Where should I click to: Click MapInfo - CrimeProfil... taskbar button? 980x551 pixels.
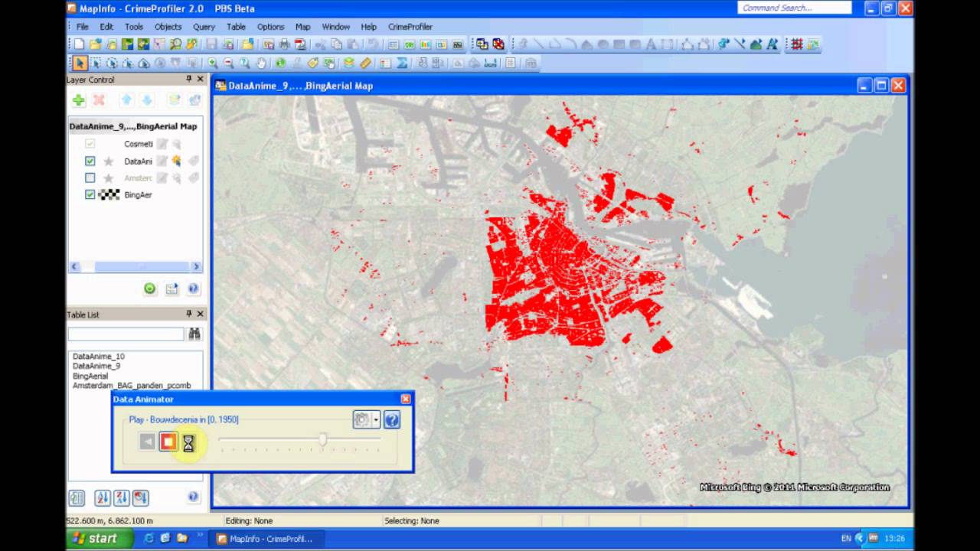265,539
